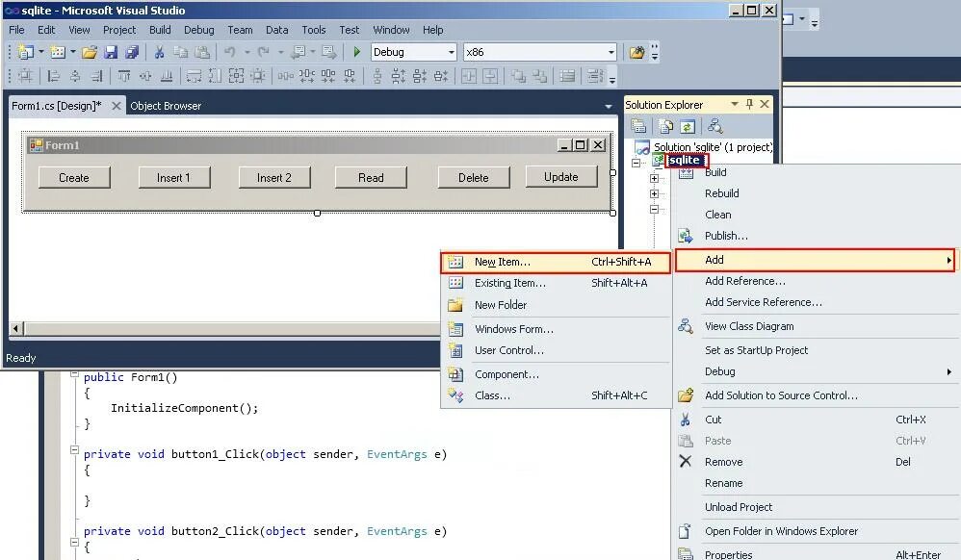The image size is (961, 560).
Task: Collapse the button1_Click method outline
Action: click(x=74, y=450)
